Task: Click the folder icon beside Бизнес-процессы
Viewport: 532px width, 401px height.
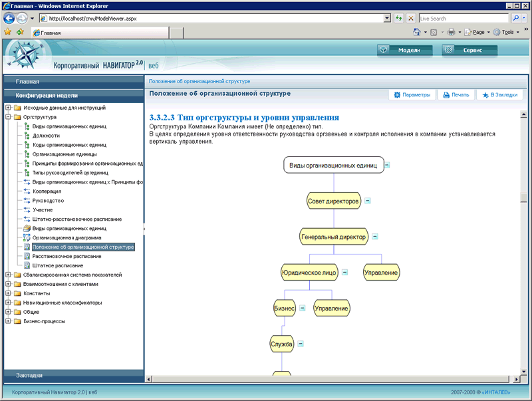Action: [x=17, y=321]
